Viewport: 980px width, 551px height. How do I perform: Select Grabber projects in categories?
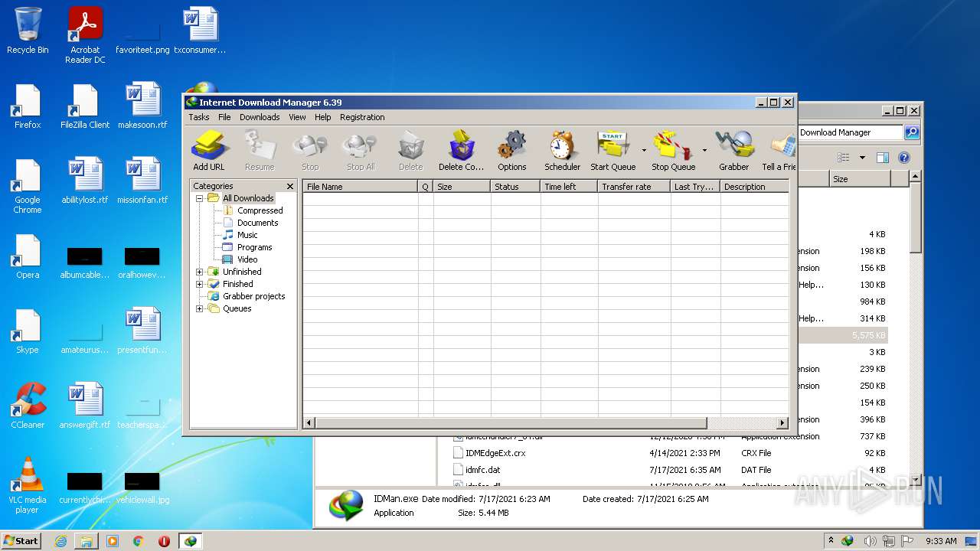[x=253, y=296]
